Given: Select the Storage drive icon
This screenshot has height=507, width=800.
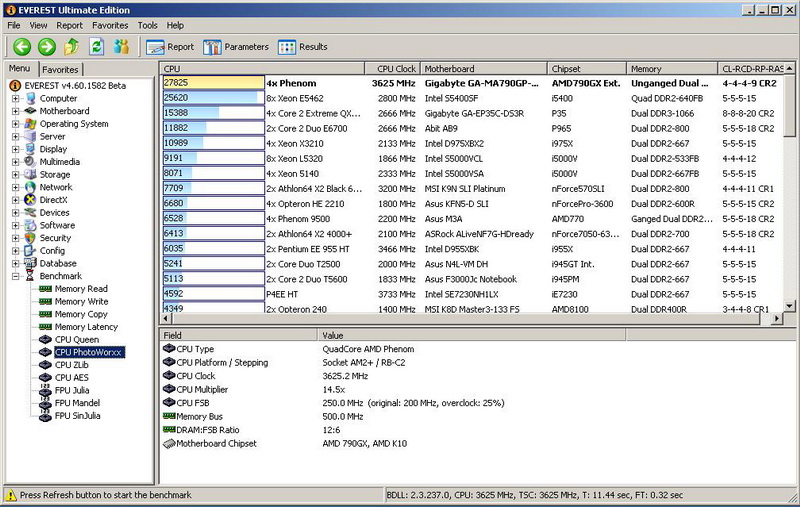Looking at the screenshot, I should (31, 174).
